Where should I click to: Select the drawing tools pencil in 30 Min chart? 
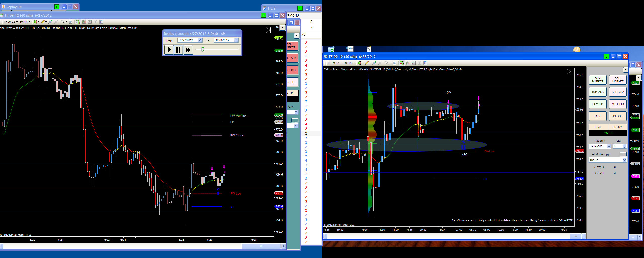click(x=367, y=63)
